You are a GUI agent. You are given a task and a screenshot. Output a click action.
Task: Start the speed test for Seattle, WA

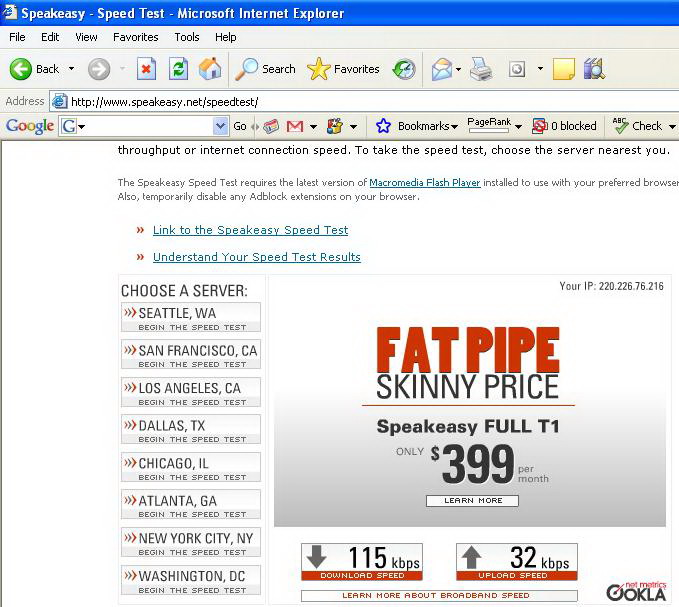pyautogui.click(x=191, y=317)
